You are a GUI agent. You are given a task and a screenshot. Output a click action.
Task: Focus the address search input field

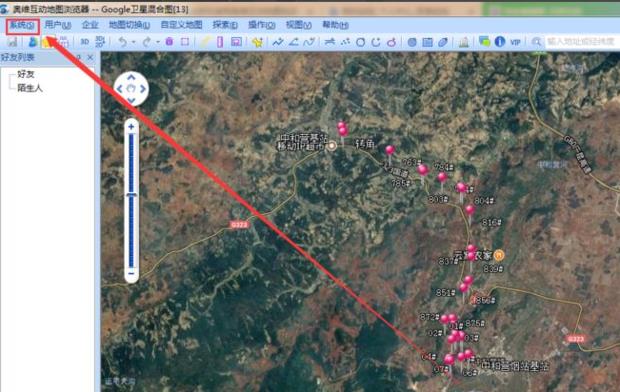click(582, 42)
